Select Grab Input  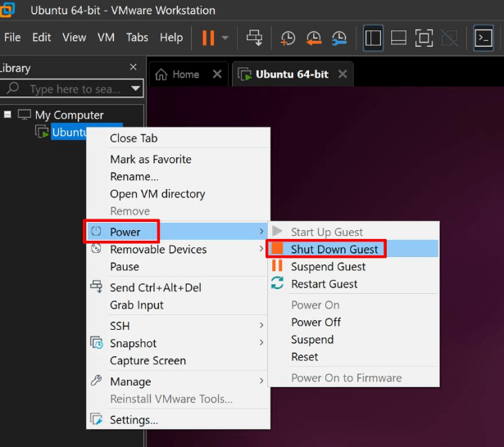(178, 305)
